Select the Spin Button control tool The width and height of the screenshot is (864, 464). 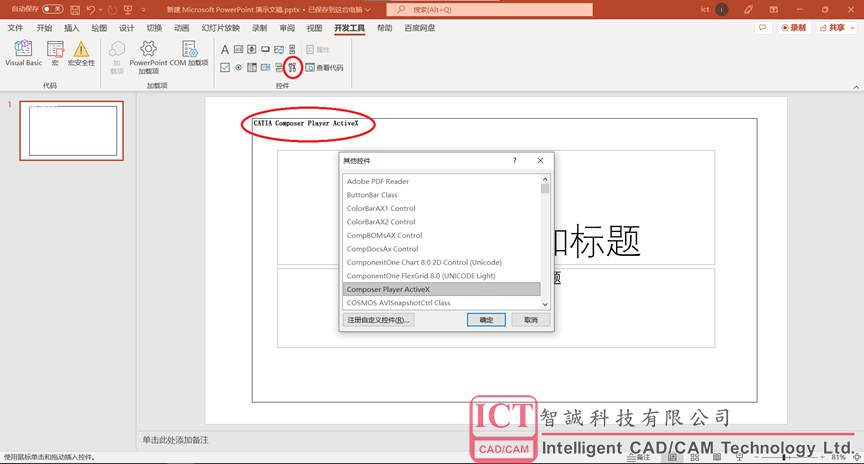coord(252,50)
